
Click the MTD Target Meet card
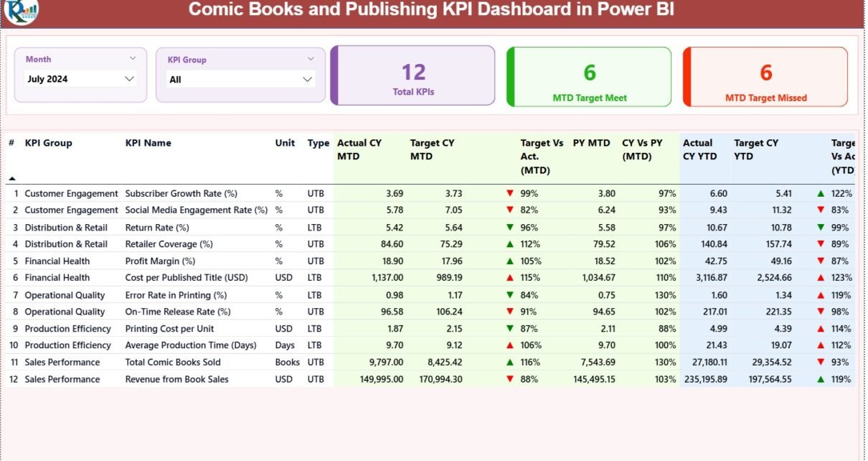tap(589, 77)
